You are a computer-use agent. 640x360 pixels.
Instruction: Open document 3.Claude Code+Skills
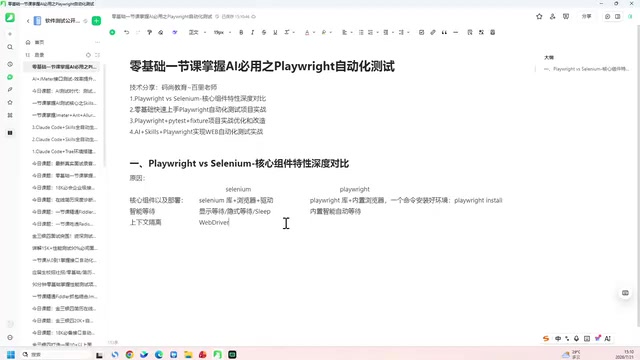[64, 127]
